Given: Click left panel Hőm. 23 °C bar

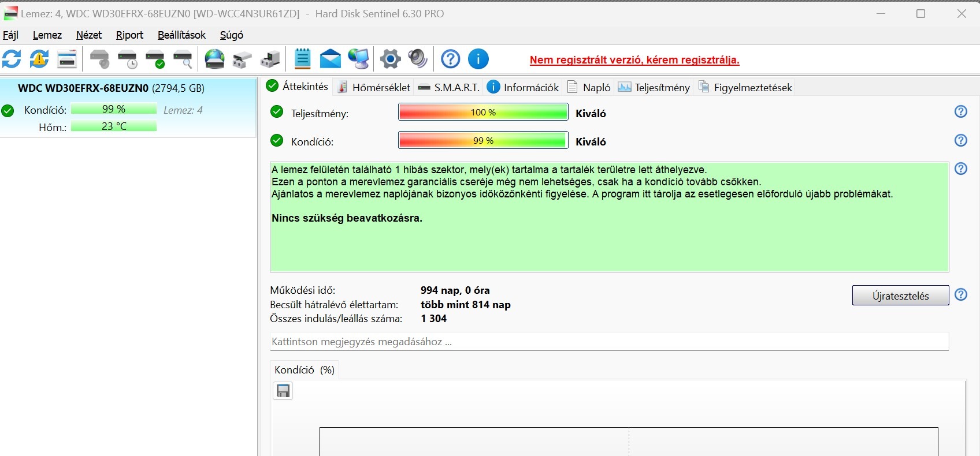Looking at the screenshot, I should [x=114, y=126].
